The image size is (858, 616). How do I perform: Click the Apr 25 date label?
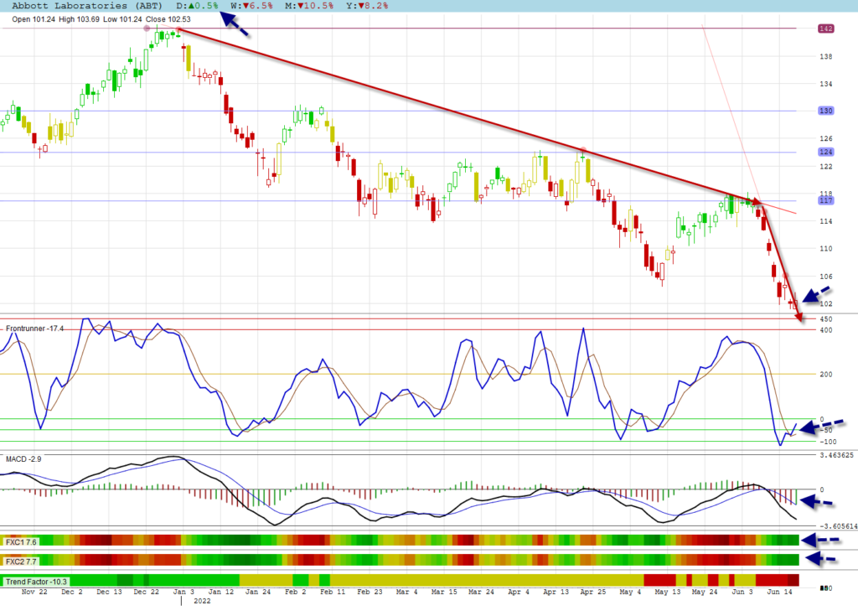(x=592, y=592)
